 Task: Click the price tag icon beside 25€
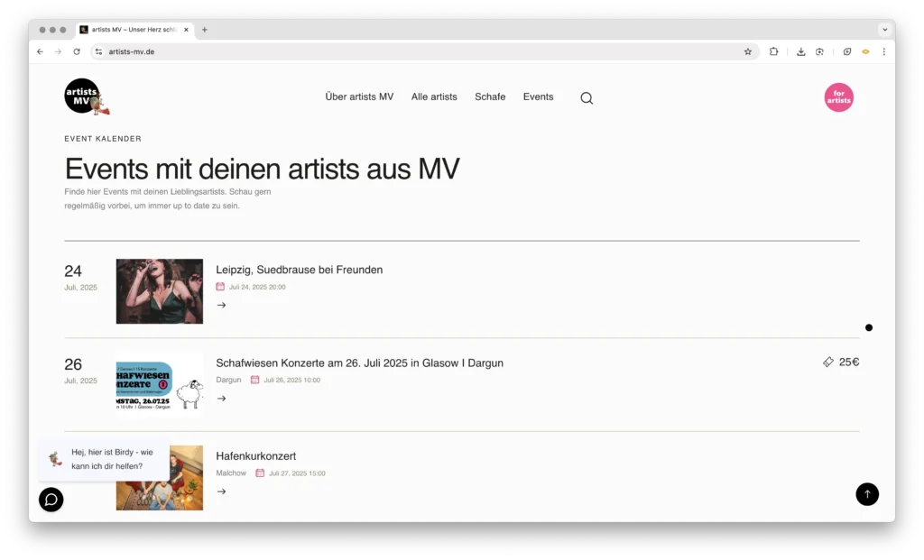828,362
